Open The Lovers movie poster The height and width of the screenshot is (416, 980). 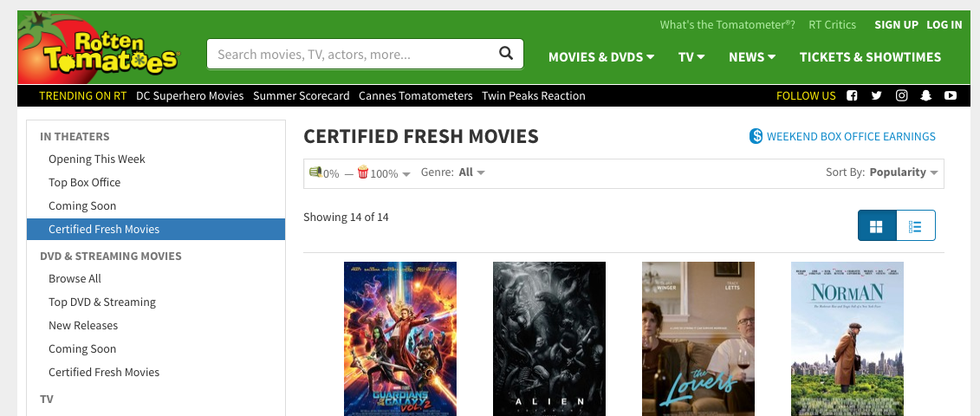(x=698, y=339)
